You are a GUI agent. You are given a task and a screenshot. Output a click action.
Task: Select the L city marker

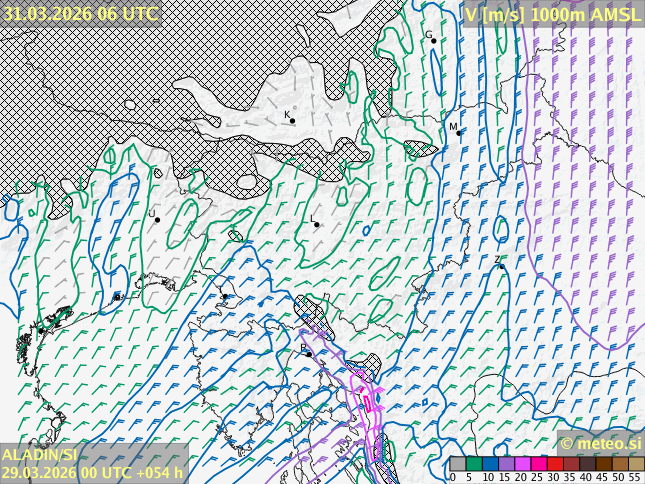pos(317,224)
